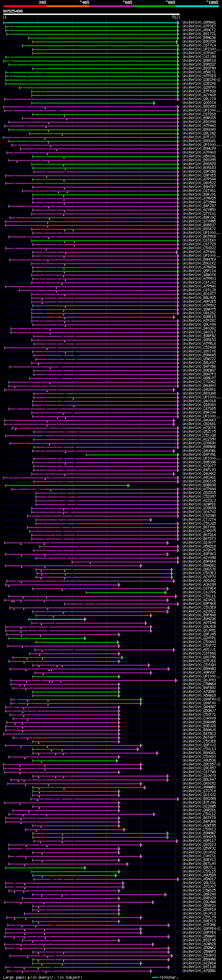Select hit UniRef100_Q10KY7

[199, 542]
